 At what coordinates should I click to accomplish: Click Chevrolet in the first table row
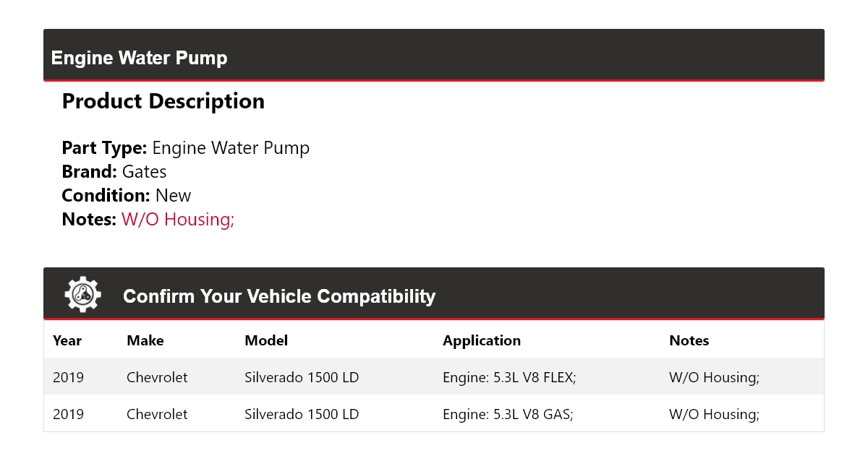point(157,377)
